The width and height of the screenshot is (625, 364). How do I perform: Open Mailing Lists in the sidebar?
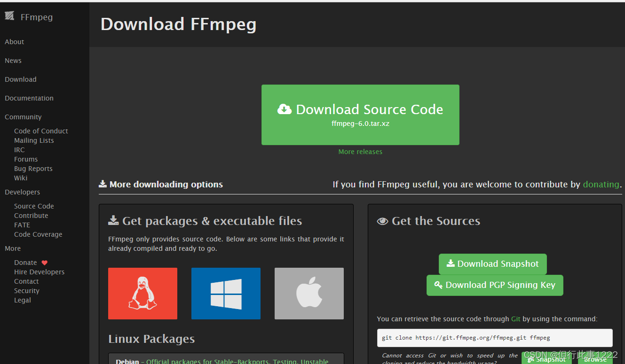coord(34,140)
